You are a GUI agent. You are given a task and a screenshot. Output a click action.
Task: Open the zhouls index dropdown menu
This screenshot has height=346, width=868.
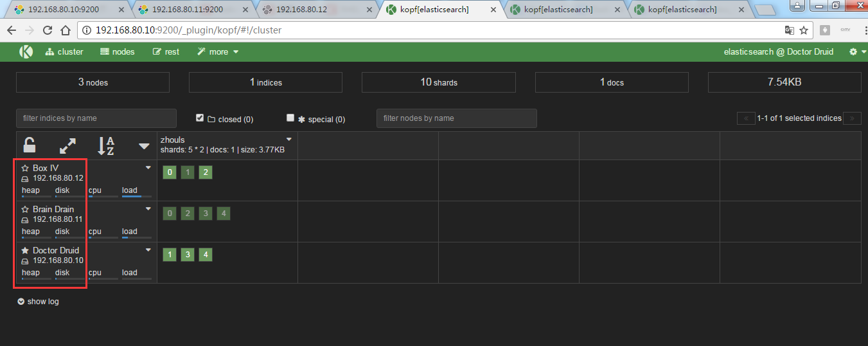tap(289, 139)
